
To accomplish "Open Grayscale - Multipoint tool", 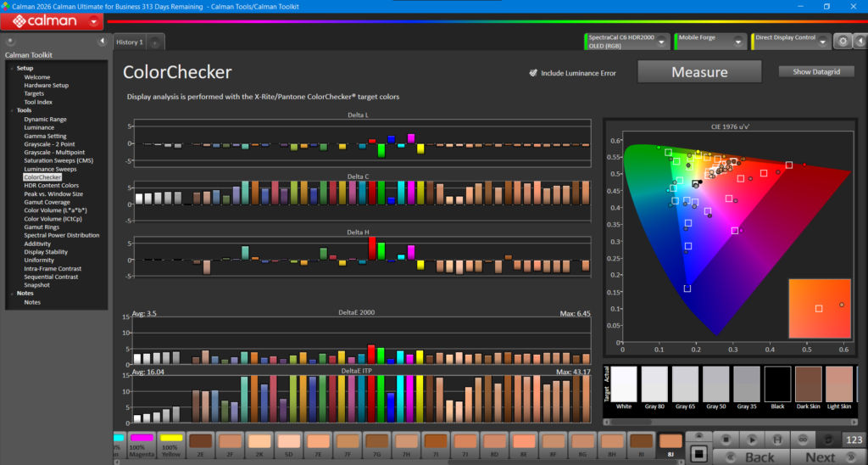I will coord(54,153).
